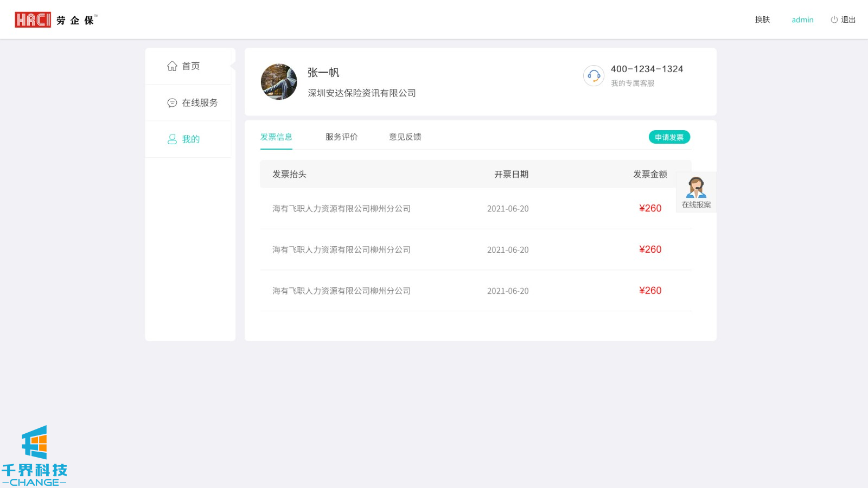Open the 在线报案 floating agent icon
This screenshot has height=488, width=868.
click(x=696, y=188)
